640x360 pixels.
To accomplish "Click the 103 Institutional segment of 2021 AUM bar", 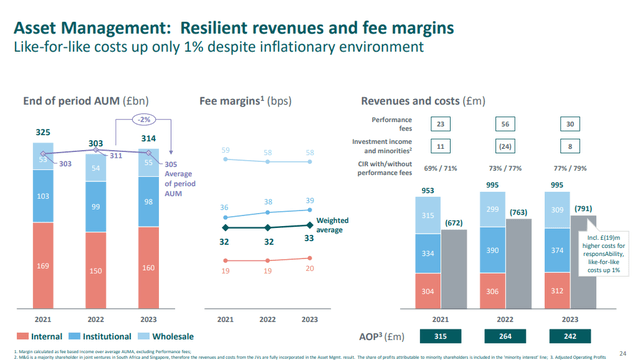I will pos(43,196).
